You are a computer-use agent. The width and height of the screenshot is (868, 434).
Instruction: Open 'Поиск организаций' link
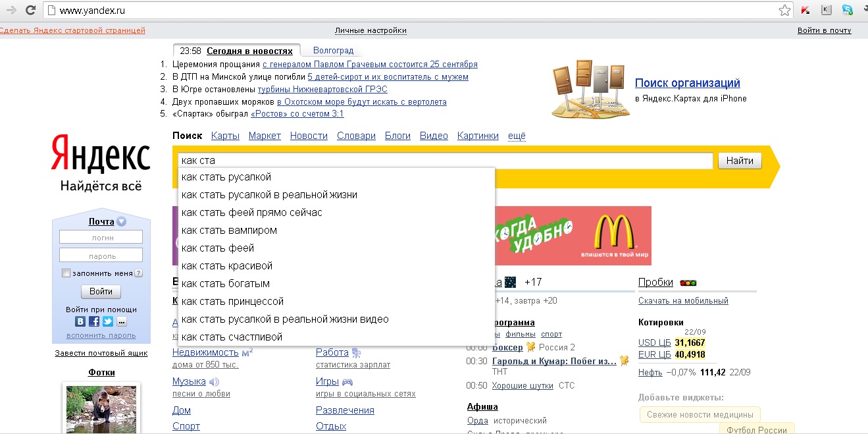(x=688, y=83)
